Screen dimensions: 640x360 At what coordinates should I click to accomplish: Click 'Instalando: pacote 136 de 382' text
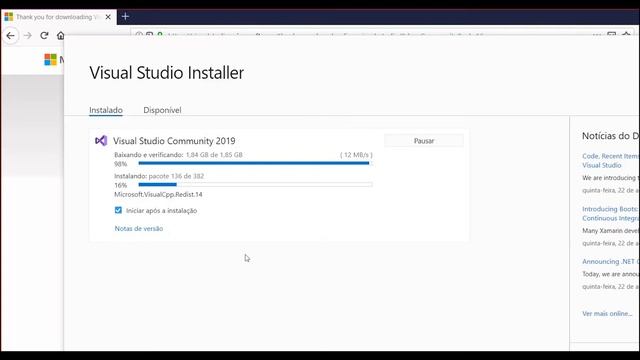(x=159, y=176)
